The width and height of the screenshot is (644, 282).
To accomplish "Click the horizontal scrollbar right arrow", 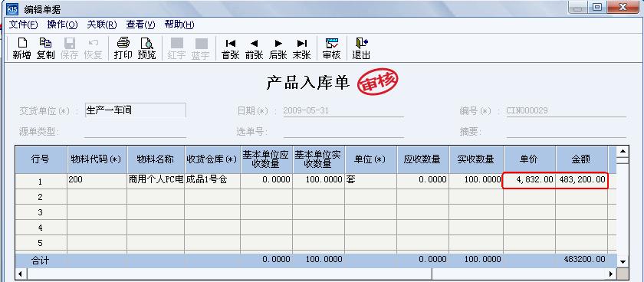I will point(612,274).
